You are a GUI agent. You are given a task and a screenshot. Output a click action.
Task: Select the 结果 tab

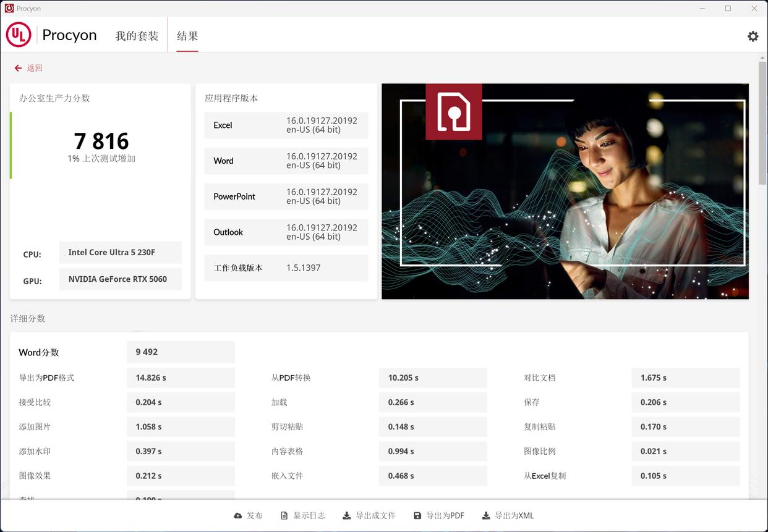187,36
